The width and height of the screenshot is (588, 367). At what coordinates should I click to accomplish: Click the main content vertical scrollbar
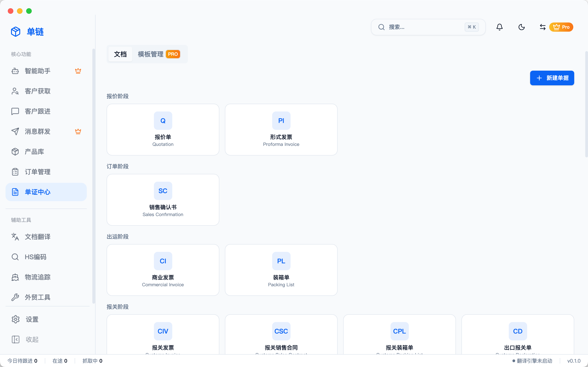point(586,104)
